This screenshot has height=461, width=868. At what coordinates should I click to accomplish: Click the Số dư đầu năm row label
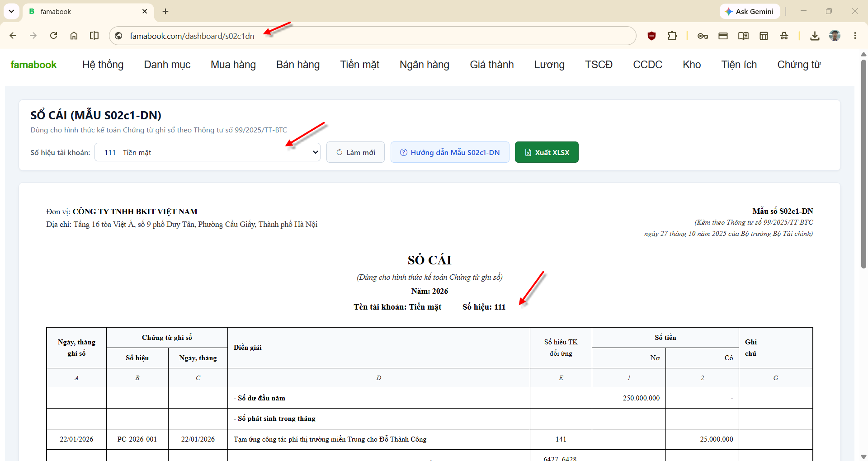coord(259,398)
